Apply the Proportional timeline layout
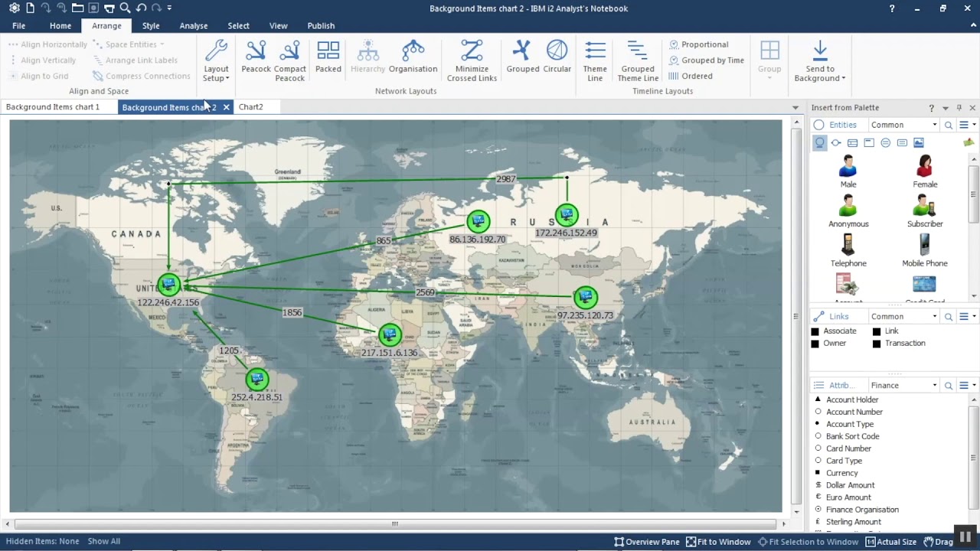The width and height of the screenshot is (980, 551). [698, 44]
